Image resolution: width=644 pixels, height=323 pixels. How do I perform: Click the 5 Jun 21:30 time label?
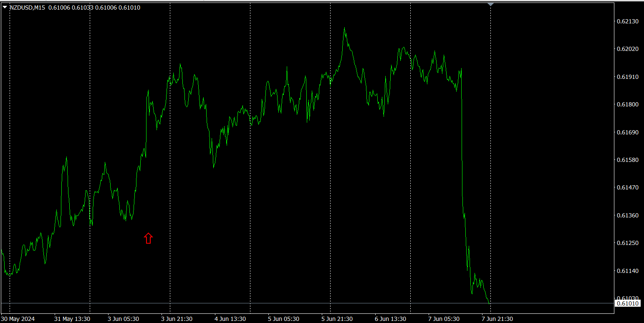[x=337, y=319]
